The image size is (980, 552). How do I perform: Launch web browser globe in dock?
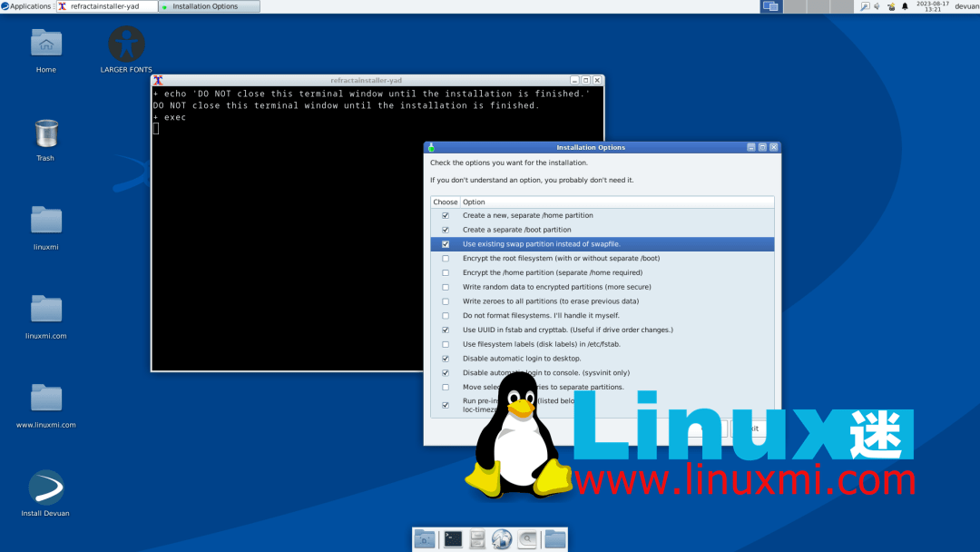tap(502, 539)
